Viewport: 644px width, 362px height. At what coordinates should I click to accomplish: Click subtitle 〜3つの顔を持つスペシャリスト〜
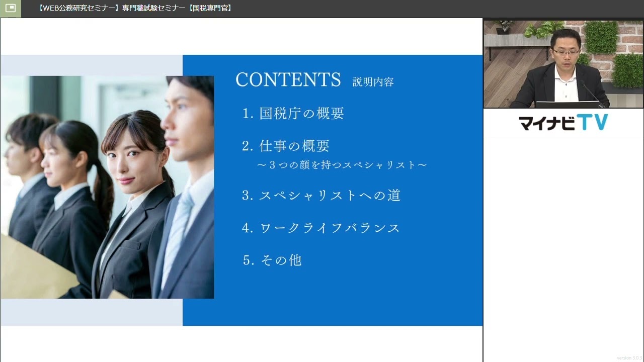pos(342,165)
